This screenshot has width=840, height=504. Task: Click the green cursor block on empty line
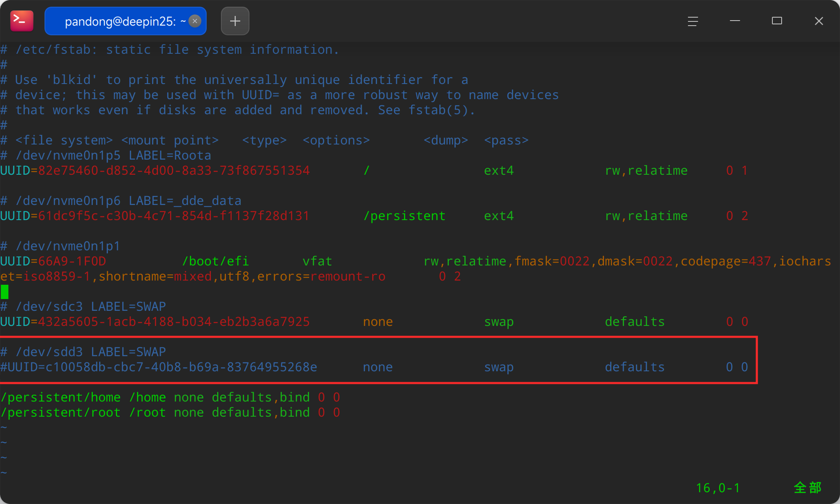point(5,291)
